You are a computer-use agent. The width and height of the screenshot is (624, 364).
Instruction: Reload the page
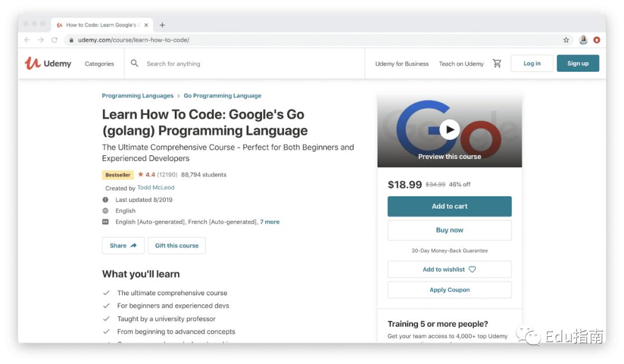pyautogui.click(x=54, y=40)
